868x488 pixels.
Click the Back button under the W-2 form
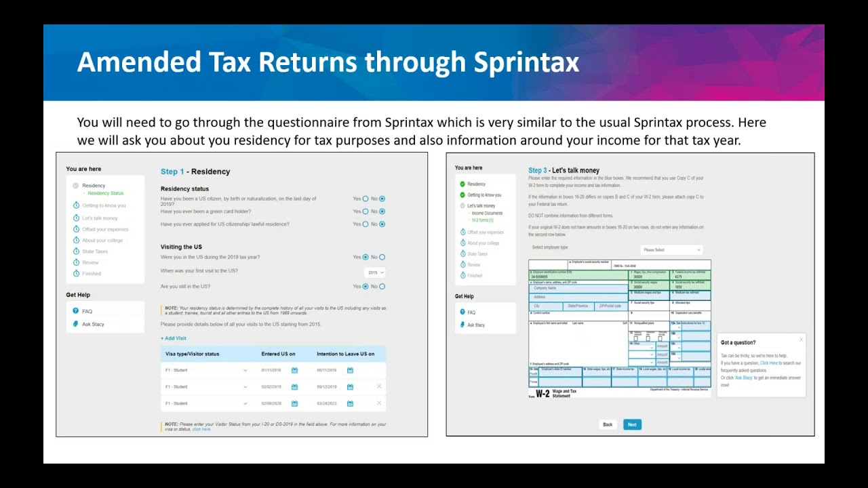pos(608,424)
